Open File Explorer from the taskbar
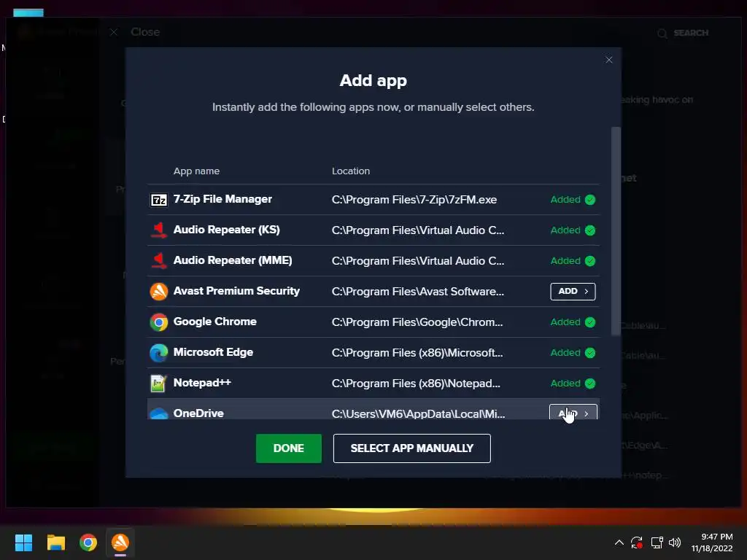The height and width of the screenshot is (560, 747). 55,542
